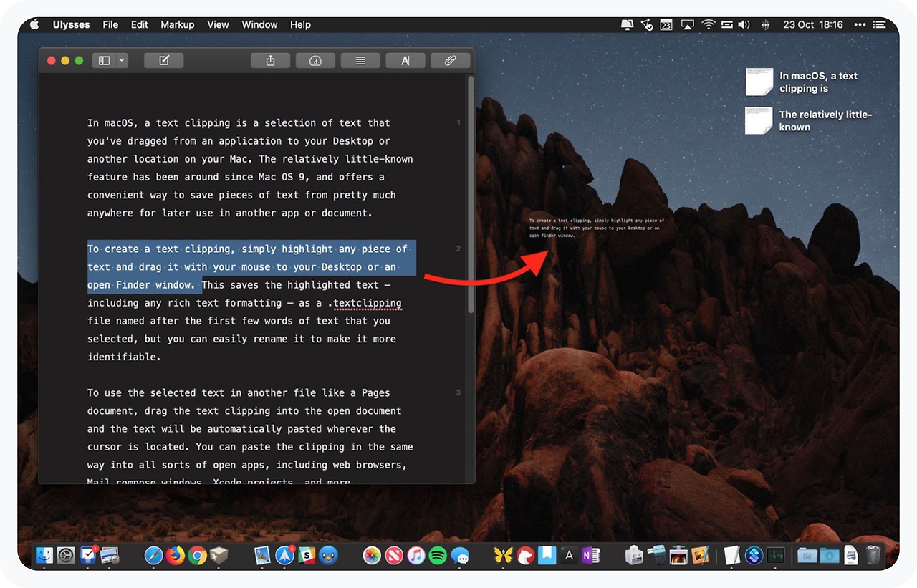Screen dimensions: 917x588
Task: Open the File menu
Action: tap(110, 24)
